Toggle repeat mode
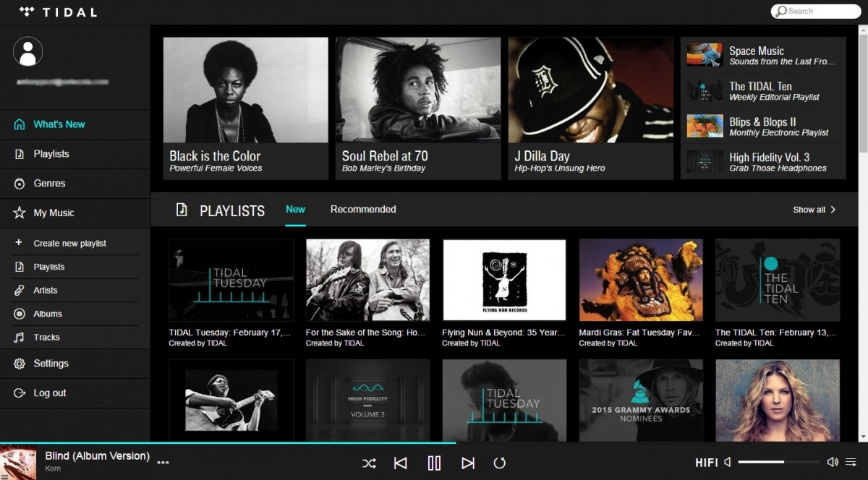The height and width of the screenshot is (480, 868). click(499, 463)
